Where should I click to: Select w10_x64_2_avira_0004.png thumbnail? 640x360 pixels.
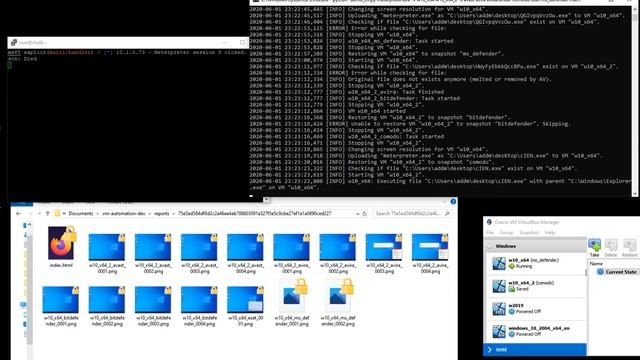430,247
